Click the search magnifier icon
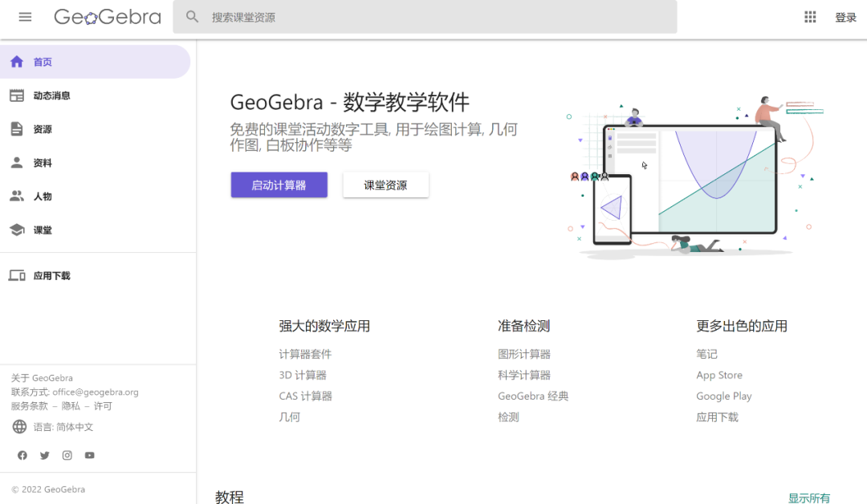Screen dimensions: 867x504 point(192,17)
